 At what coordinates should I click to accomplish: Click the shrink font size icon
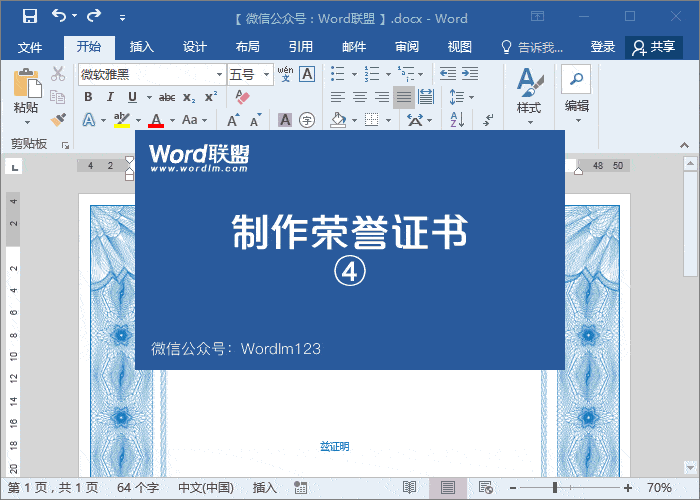(x=255, y=120)
